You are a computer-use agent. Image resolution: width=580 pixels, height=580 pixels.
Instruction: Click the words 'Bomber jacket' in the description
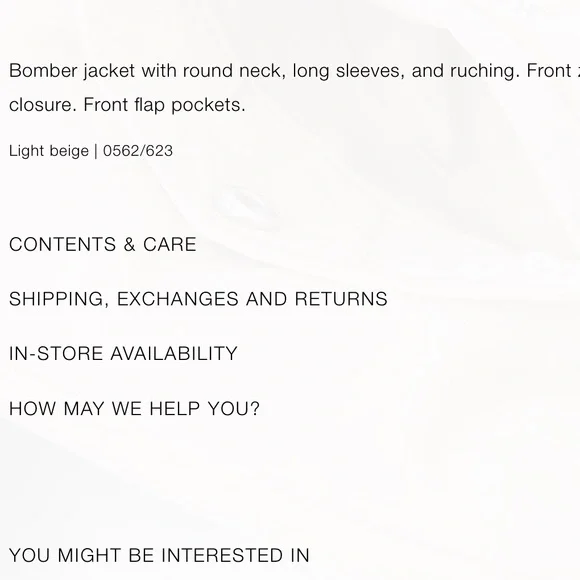coord(72,71)
